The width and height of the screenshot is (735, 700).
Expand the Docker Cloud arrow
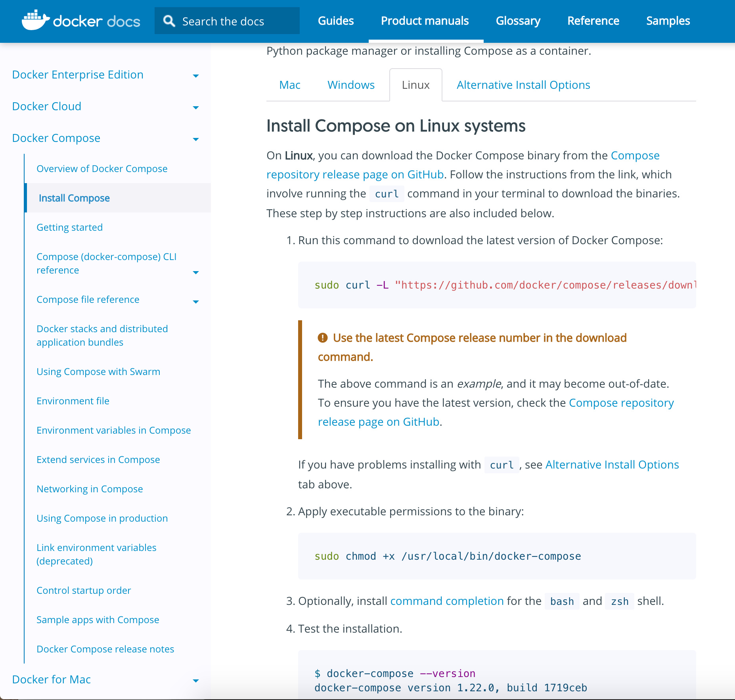(x=195, y=107)
